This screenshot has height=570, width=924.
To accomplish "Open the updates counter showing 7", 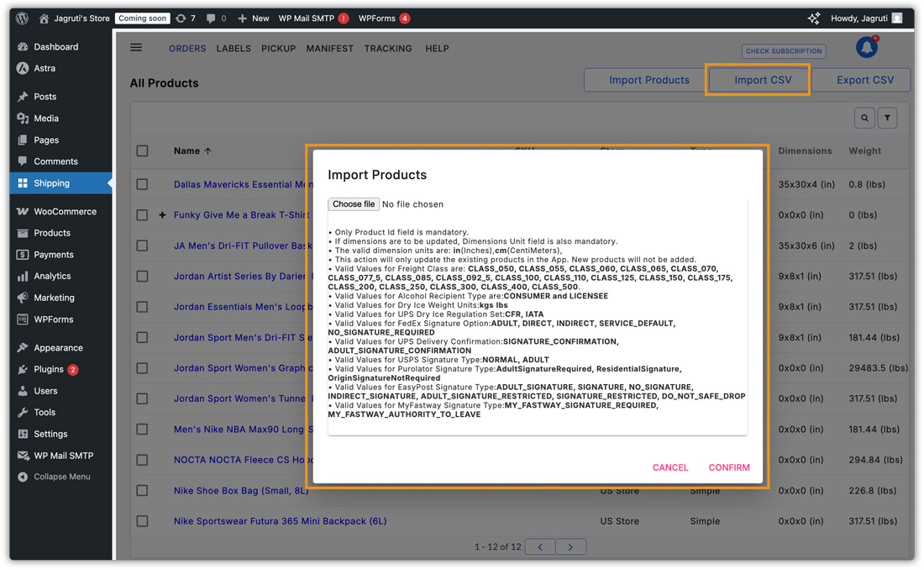I will pyautogui.click(x=186, y=18).
